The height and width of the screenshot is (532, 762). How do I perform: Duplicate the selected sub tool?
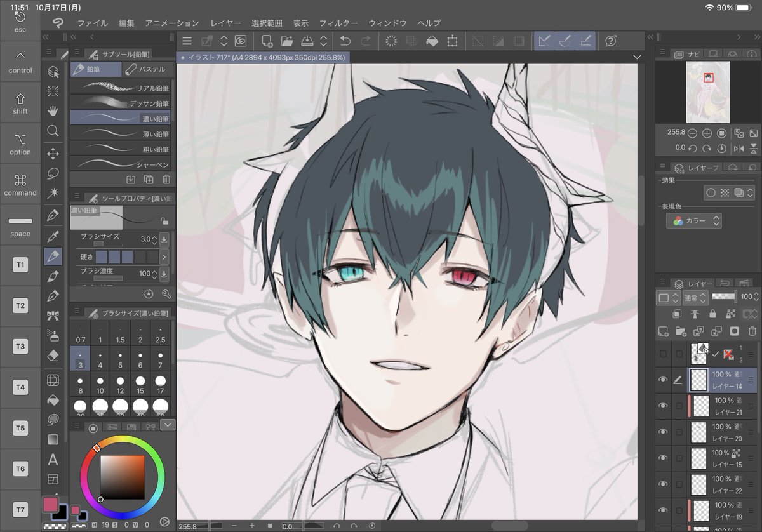(149, 180)
